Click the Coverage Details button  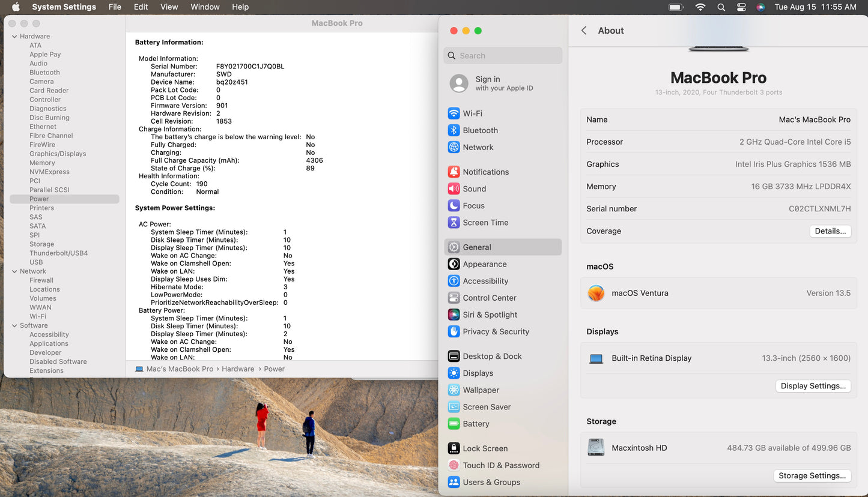point(830,231)
